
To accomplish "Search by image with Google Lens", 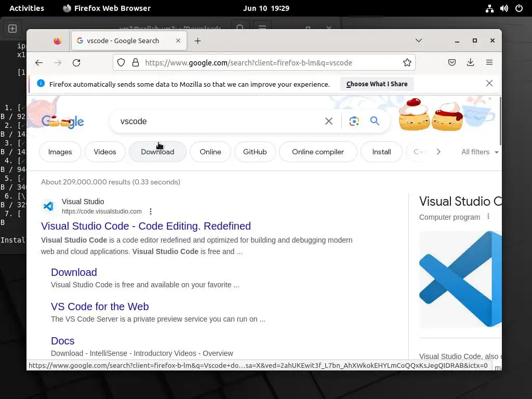I will tap(354, 121).
